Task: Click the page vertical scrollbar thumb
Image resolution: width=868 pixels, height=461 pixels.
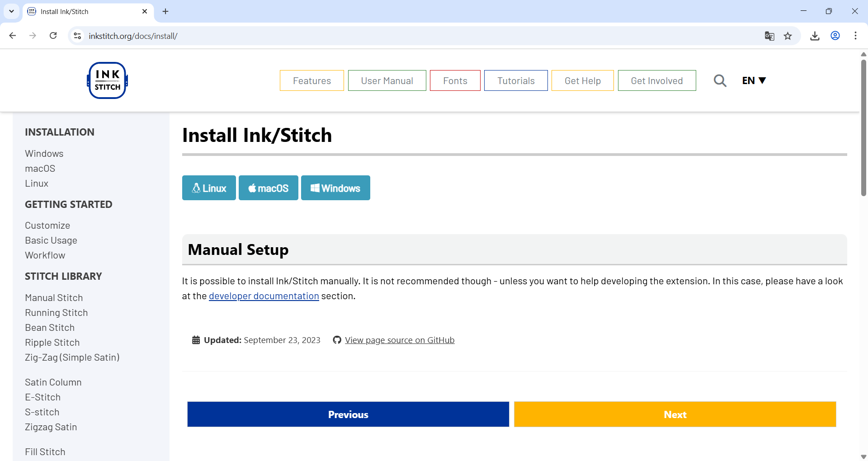Action: coord(863,127)
